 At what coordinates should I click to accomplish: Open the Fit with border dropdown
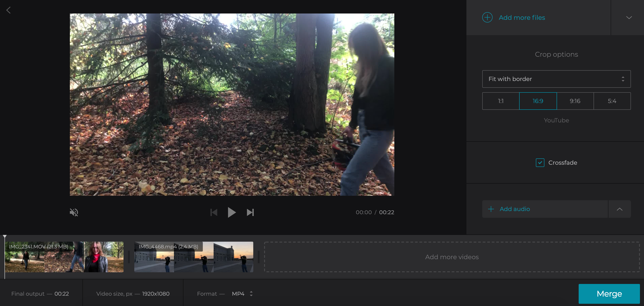tap(556, 79)
